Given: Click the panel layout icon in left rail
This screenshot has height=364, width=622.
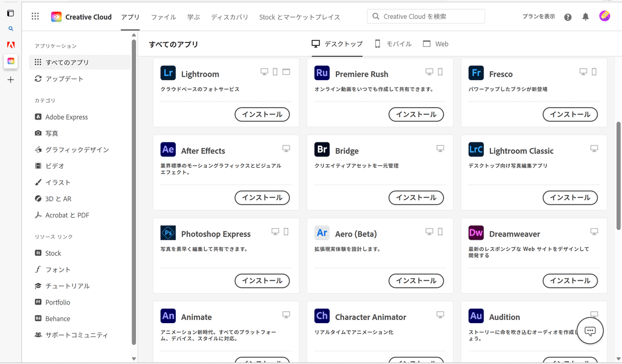Looking at the screenshot, I should click(x=11, y=13).
